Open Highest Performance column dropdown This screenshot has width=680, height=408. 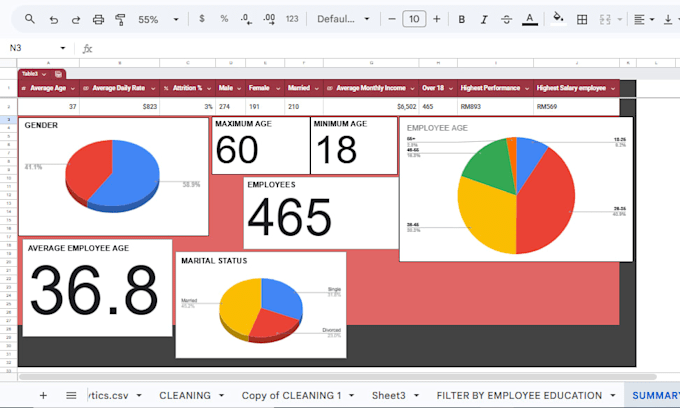coord(527,88)
